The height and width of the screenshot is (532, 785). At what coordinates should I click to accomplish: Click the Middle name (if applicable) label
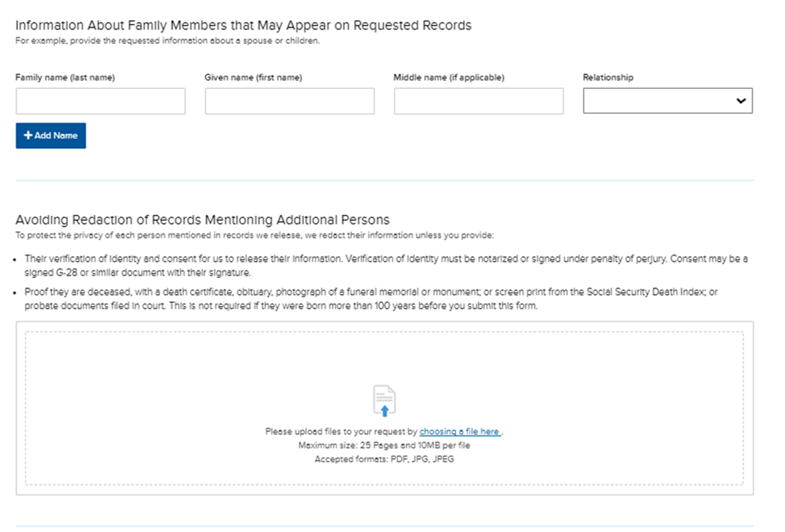pos(449,77)
